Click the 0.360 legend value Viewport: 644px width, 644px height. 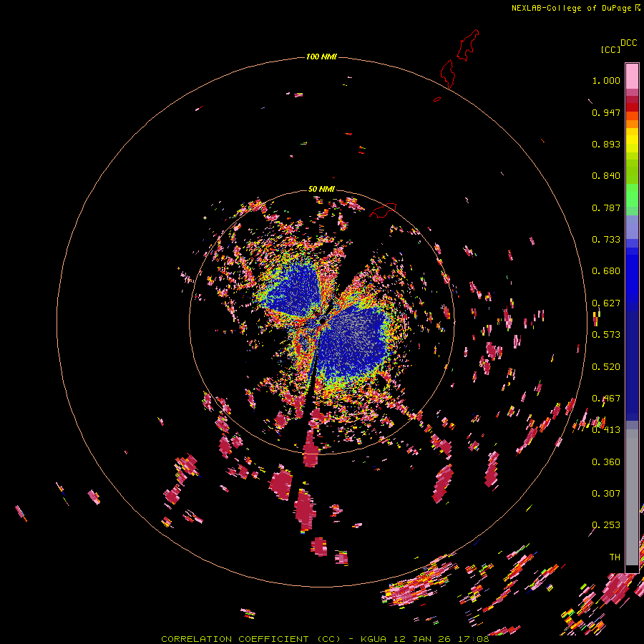(606, 462)
